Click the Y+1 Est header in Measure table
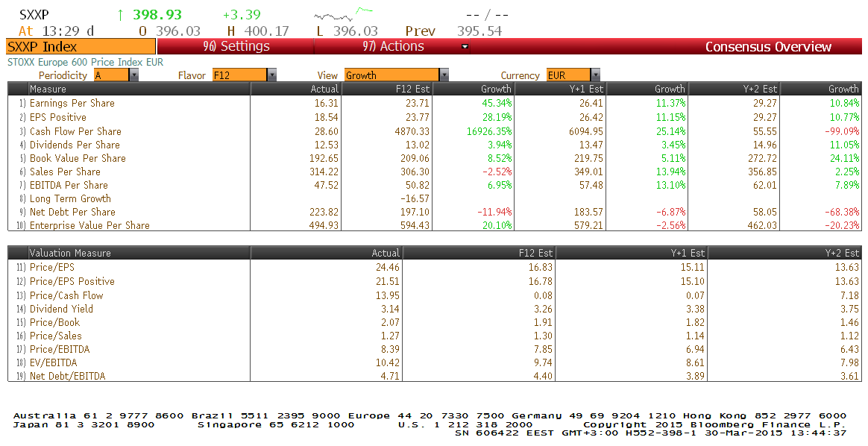 click(560, 89)
